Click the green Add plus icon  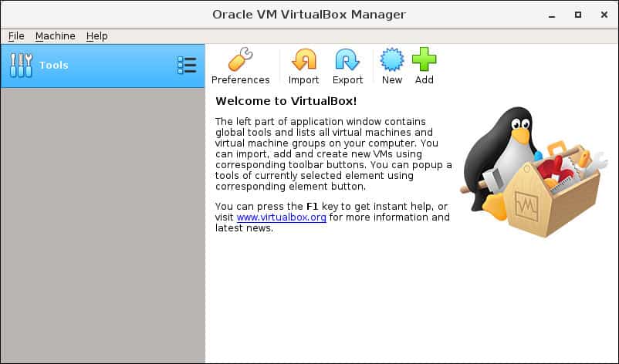424,59
